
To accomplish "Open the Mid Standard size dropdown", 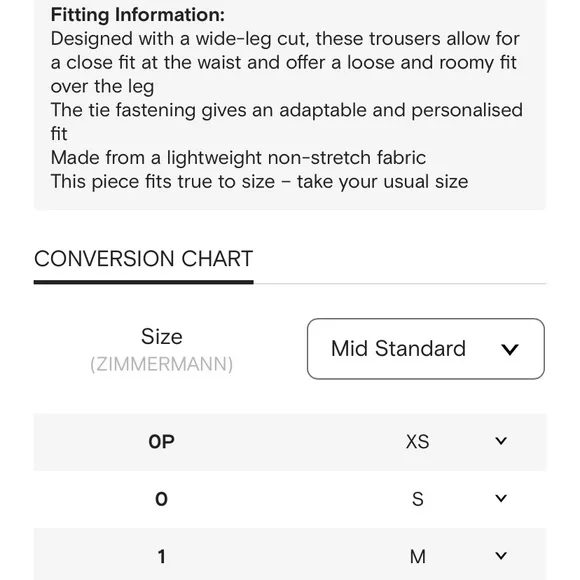I will click(425, 348).
